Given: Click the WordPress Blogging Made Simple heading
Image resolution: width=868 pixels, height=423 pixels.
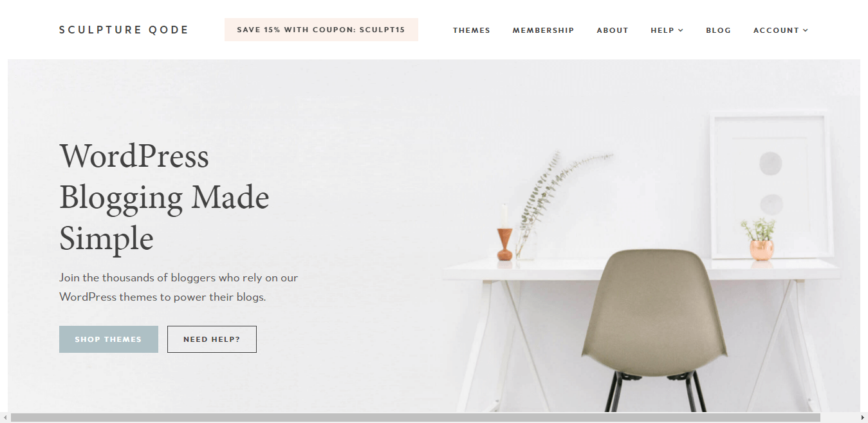Looking at the screenshot, I should 164,197.
